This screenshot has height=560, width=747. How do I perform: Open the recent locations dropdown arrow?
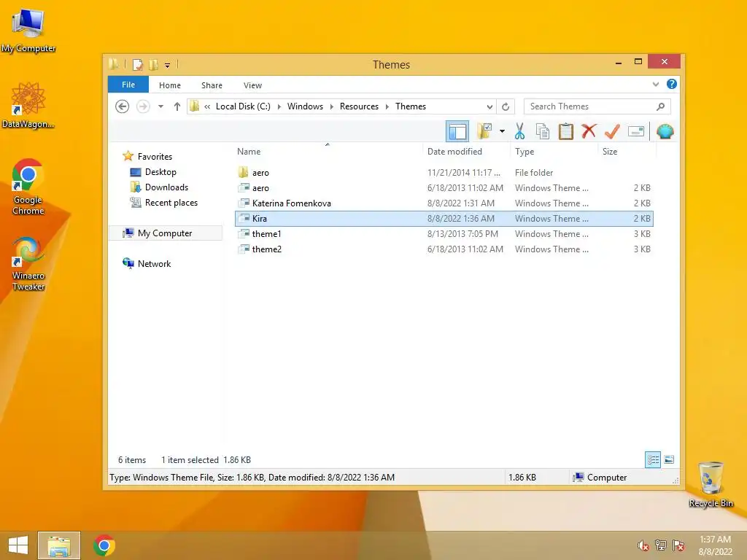coord(161,106)
